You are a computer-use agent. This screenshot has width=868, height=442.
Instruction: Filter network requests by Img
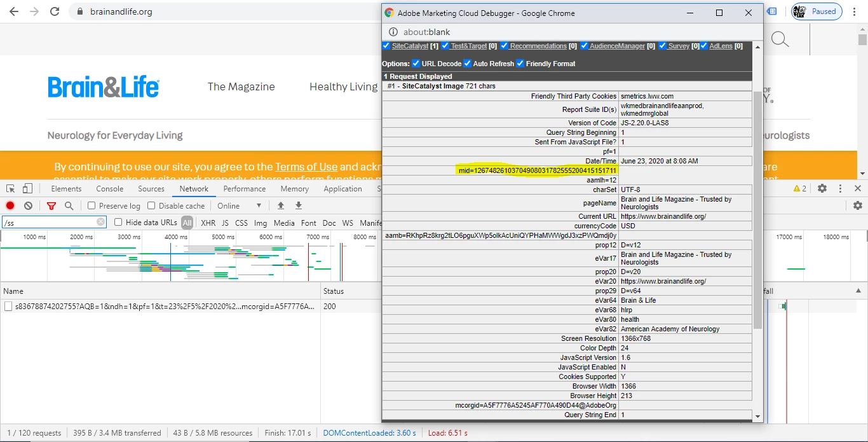point(261,223)
